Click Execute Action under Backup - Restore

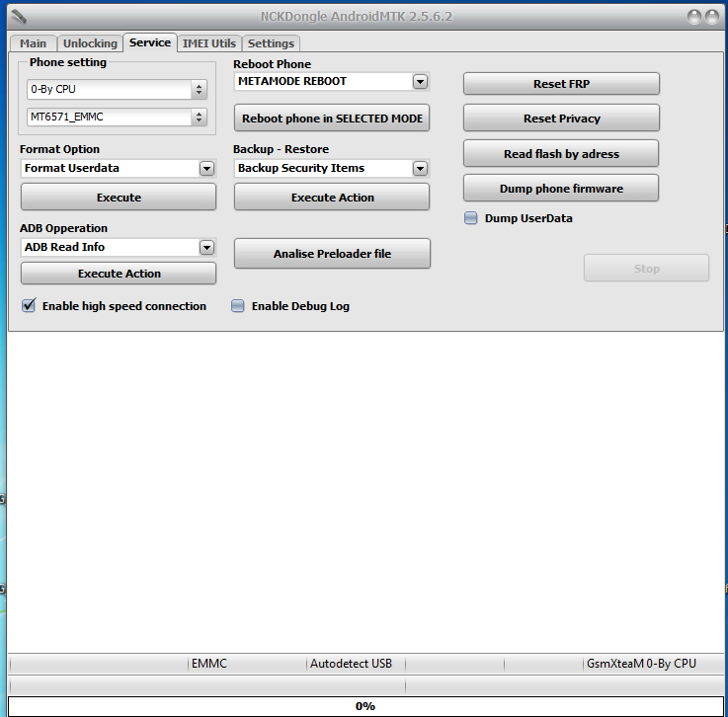tap(332, 198)
